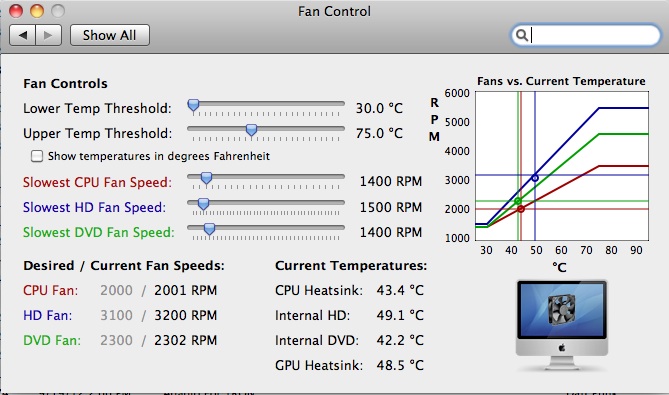Image resolution: width=669 pixels, height=395 pixels.
Task: Click the blue HD marker on graph
Action: pos(535,178)
